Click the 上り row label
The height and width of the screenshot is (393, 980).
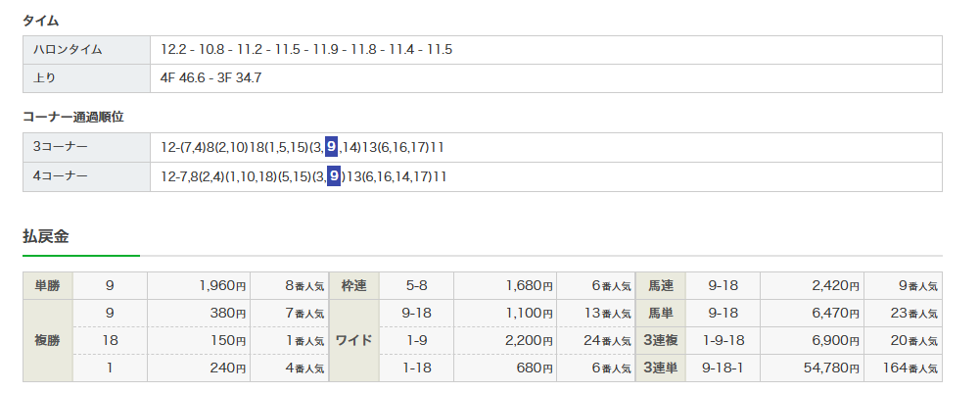click(x=45, y=77)
